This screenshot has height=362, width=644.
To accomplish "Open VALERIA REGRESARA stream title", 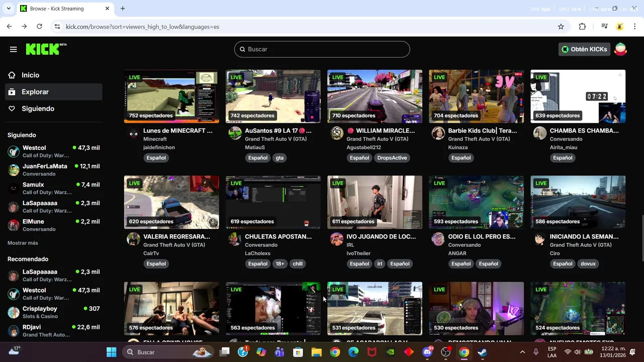I will point(177,236).
